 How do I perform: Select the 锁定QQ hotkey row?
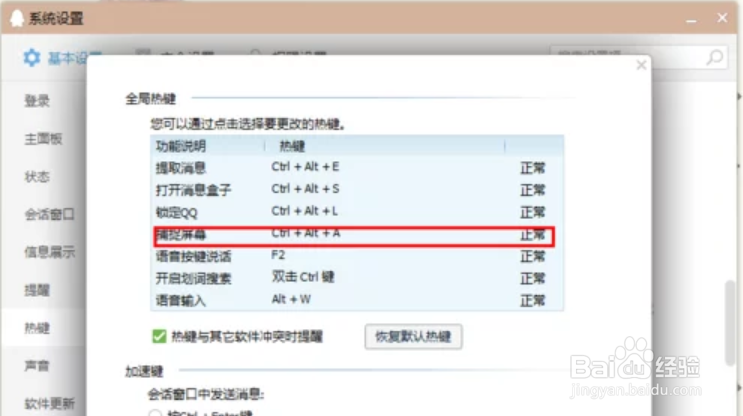point(357,212)
